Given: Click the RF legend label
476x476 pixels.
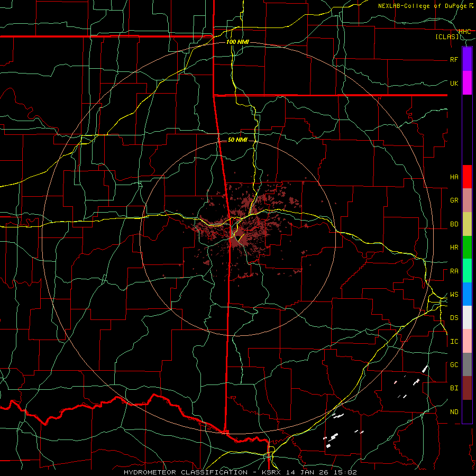Looking at the screenshot, I should (454, 59).
